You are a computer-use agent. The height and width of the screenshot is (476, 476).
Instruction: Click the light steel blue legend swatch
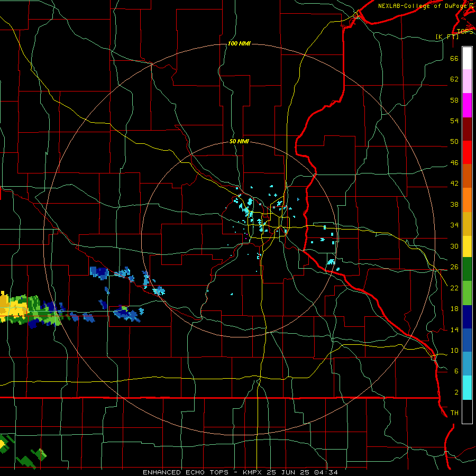point(467,364)
